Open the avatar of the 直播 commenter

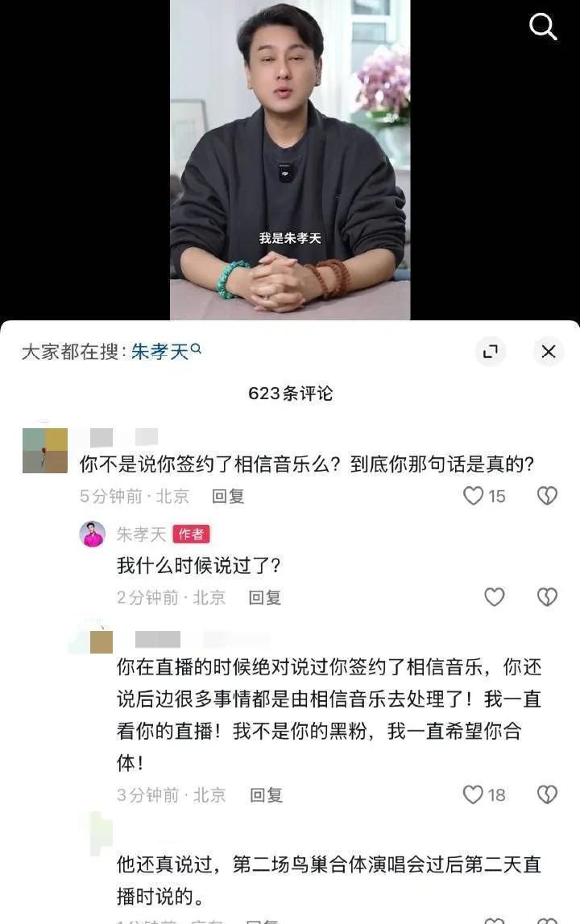(x=101, y=641)
